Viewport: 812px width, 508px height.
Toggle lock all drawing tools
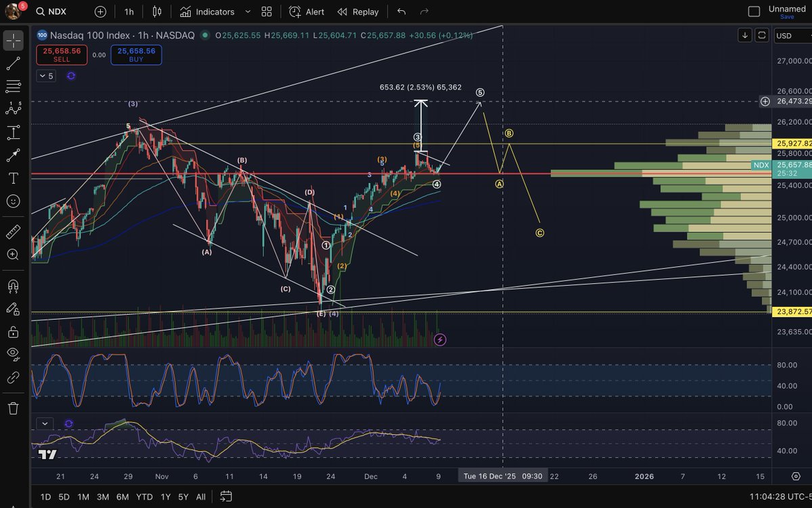[13, 331]
